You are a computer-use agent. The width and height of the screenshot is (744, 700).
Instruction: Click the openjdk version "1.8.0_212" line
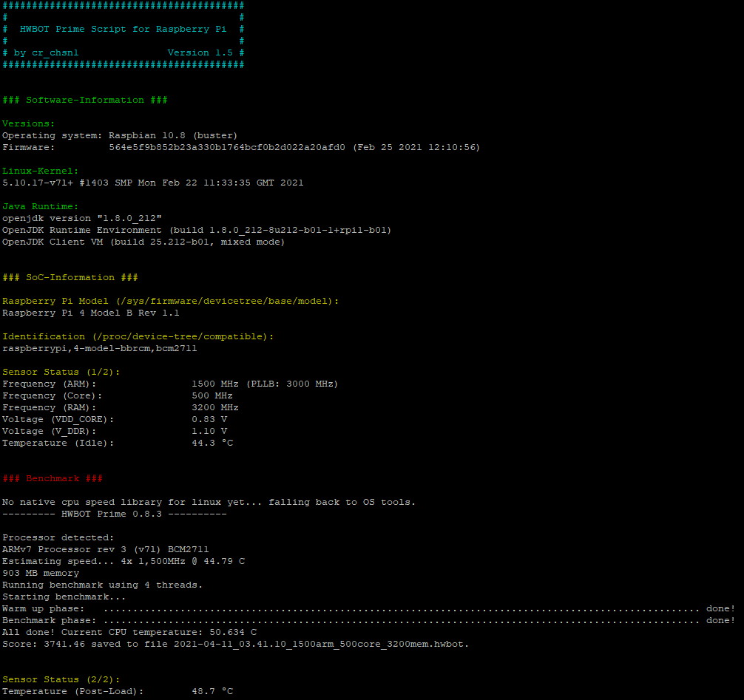click(82, 218)
